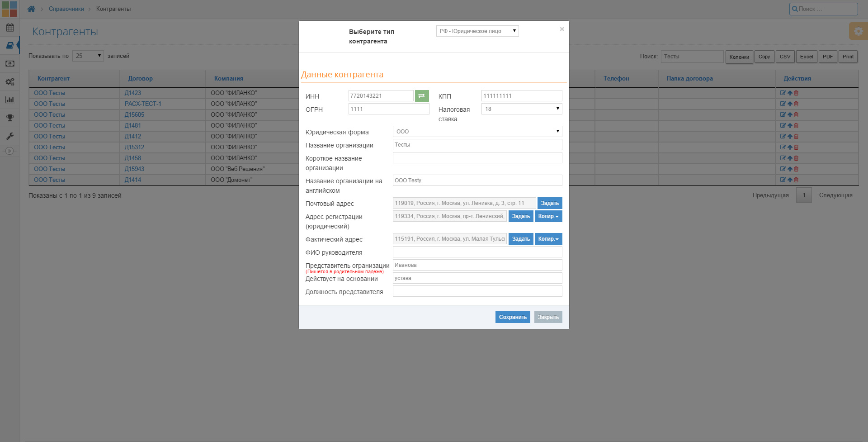This screenshot has width=868, height=442.
Task: Close the dialog with the X icon
Action: pos(561,29)
